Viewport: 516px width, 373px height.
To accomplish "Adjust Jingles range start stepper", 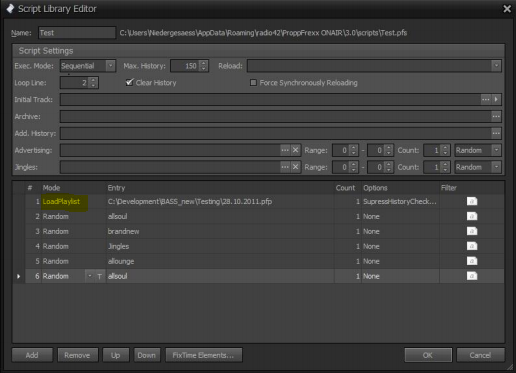I will [354, 167].
